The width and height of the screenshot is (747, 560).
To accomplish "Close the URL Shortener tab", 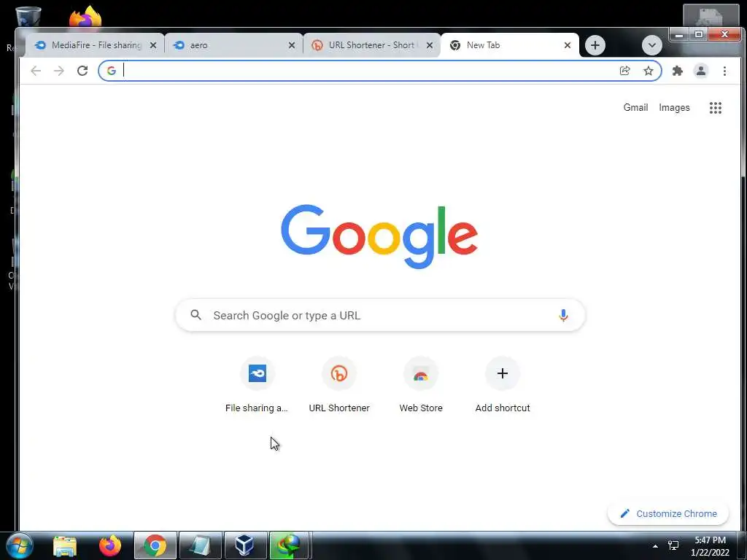I will pos(429,45).
